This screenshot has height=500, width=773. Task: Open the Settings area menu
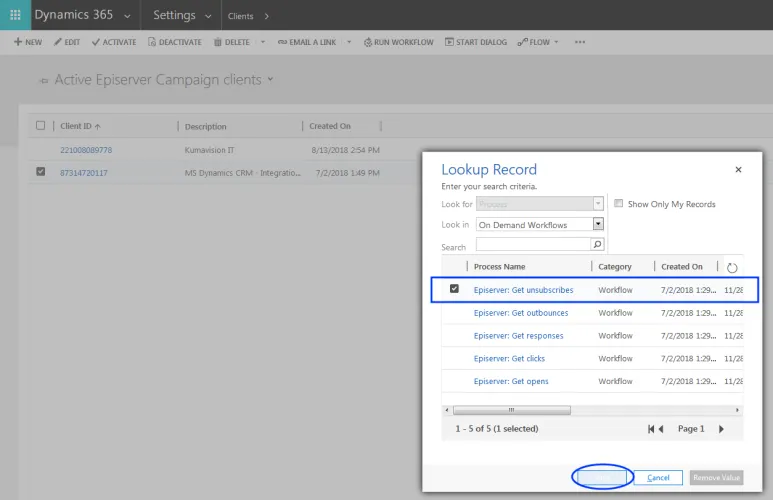(x=174, y=15)
